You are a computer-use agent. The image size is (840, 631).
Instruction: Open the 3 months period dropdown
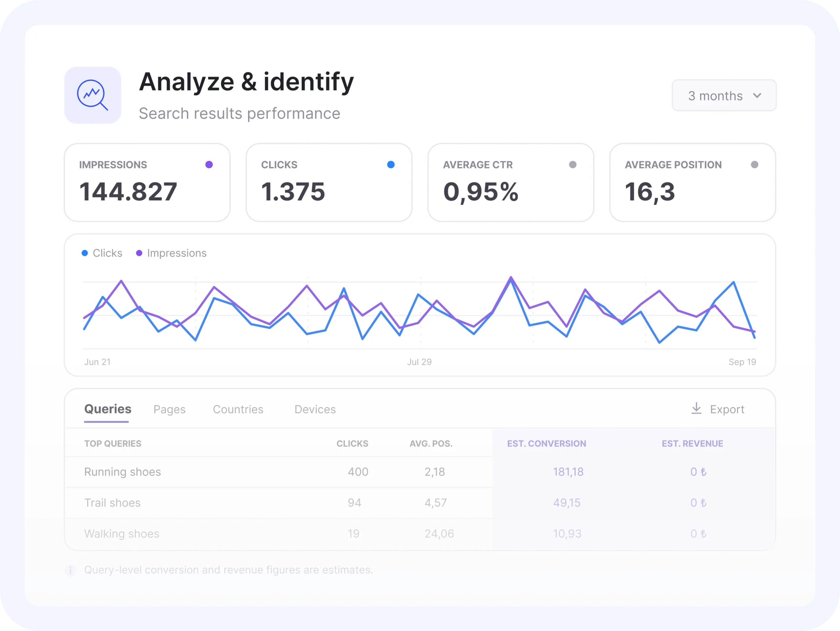724,96
